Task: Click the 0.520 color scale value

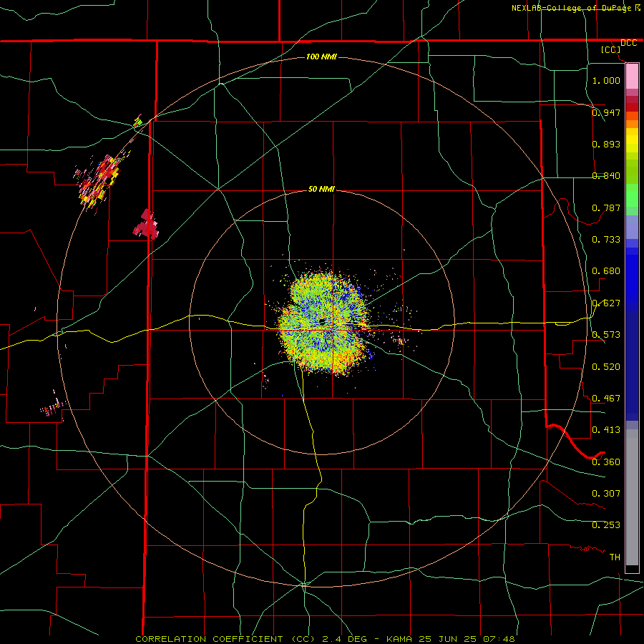Action: tap(606, 367)
